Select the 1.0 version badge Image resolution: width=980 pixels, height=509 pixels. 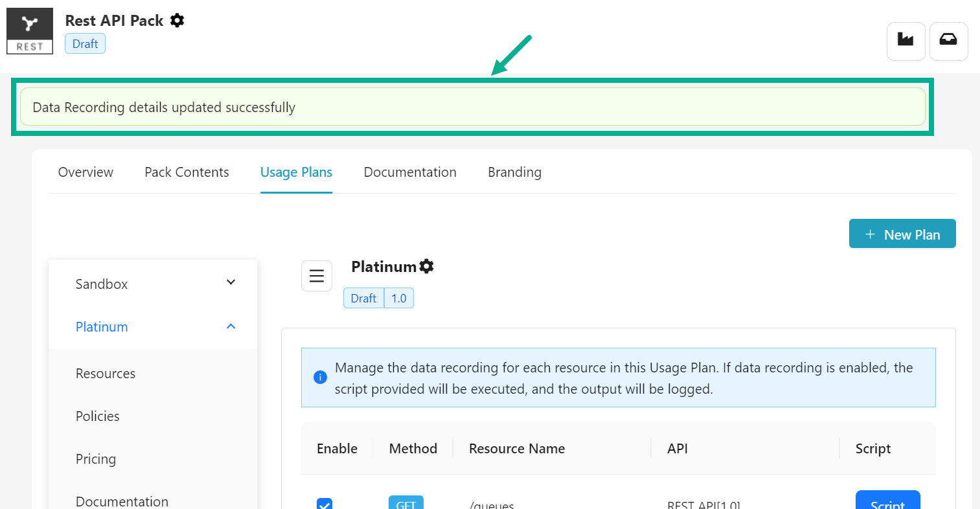[x=398, y=298]
